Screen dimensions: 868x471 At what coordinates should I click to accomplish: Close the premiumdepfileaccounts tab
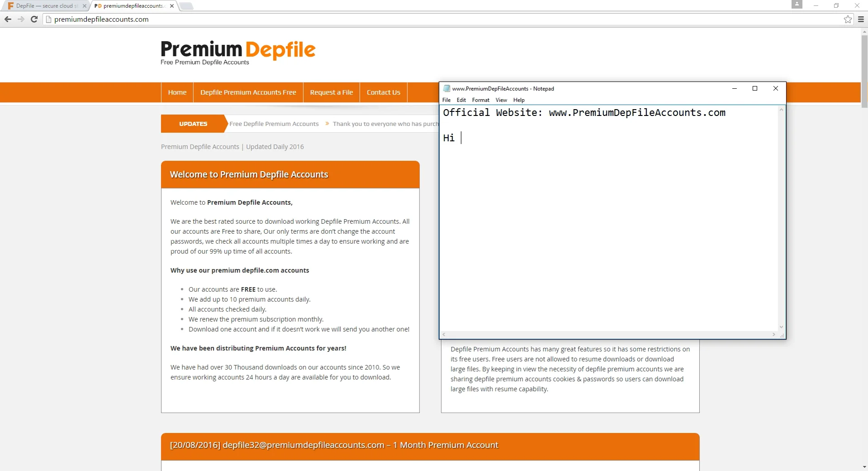(x=172, y=6)
